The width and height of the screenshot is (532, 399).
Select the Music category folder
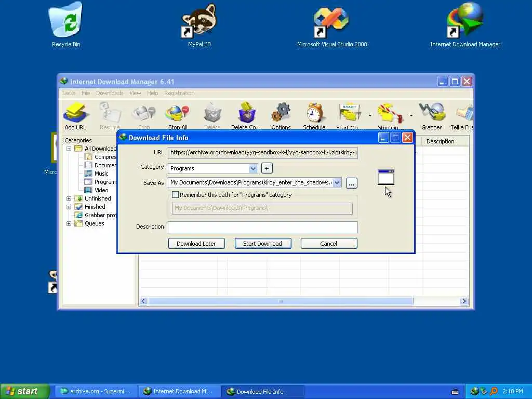101,174
